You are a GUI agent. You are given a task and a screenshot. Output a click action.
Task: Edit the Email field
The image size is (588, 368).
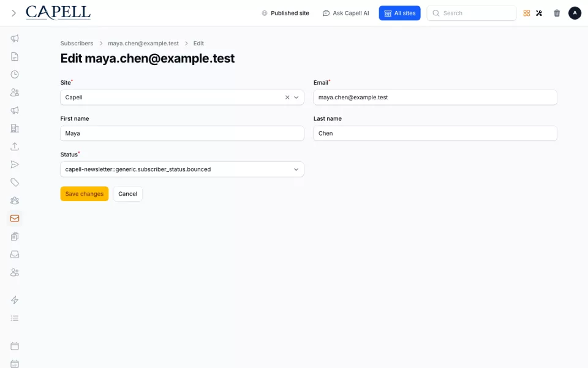pos(435,98)
